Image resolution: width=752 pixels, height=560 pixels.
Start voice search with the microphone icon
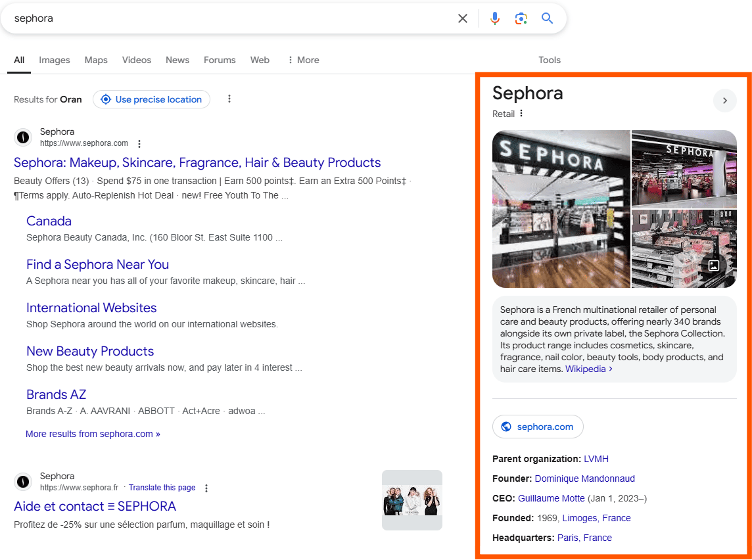494,18
